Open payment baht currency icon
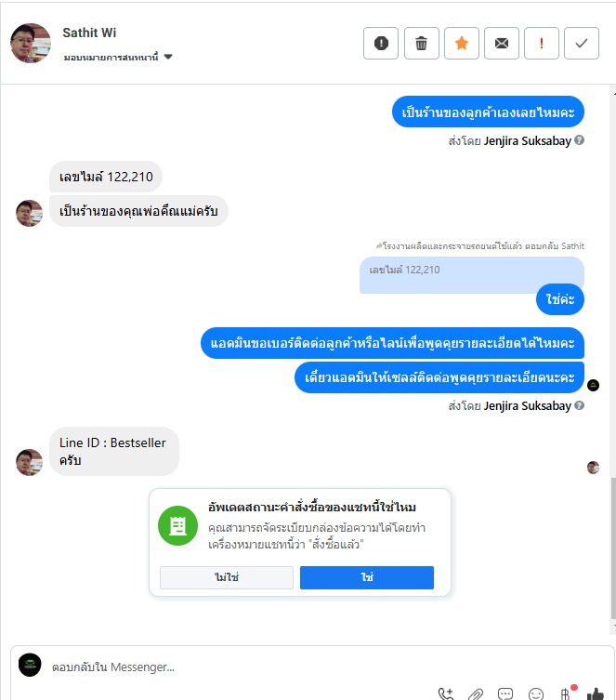 click(566, 693)
